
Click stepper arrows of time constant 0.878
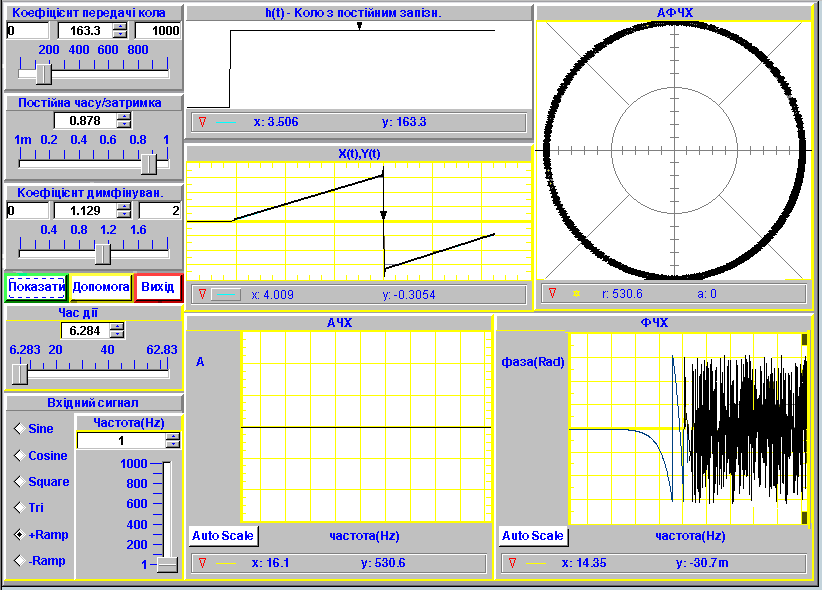(124, 121)
